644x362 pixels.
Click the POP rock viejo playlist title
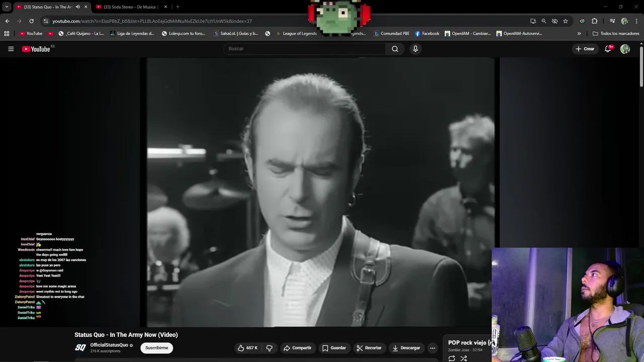469,343
